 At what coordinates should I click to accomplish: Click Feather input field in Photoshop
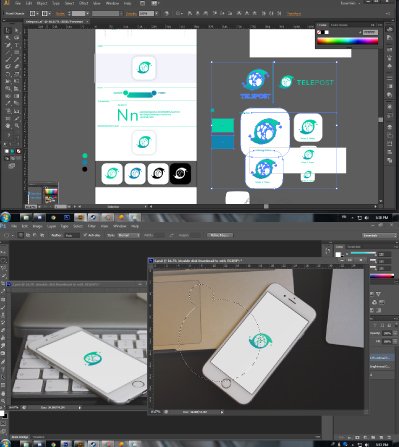(72, 235)
